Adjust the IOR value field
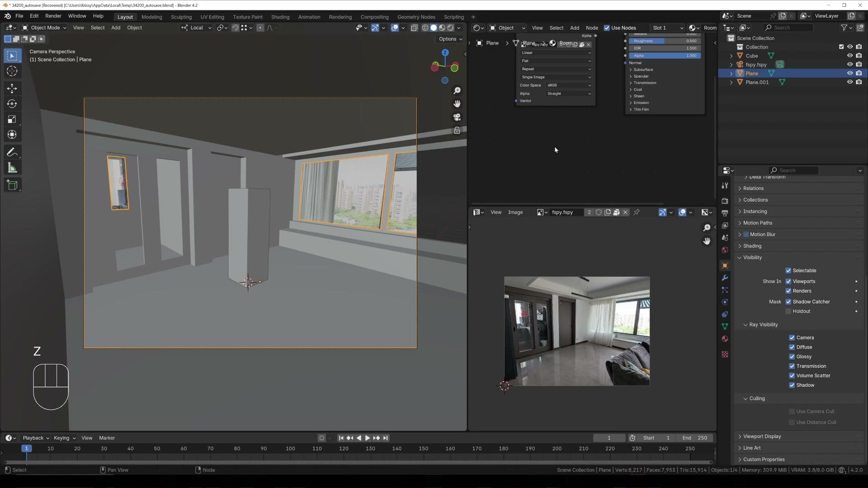 tap(665, 48)
